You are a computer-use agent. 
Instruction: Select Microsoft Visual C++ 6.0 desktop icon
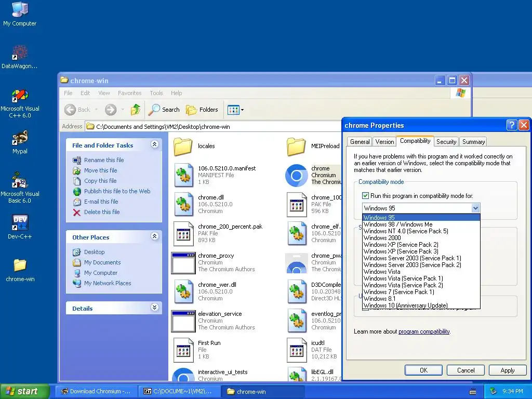tap(20, 103)
